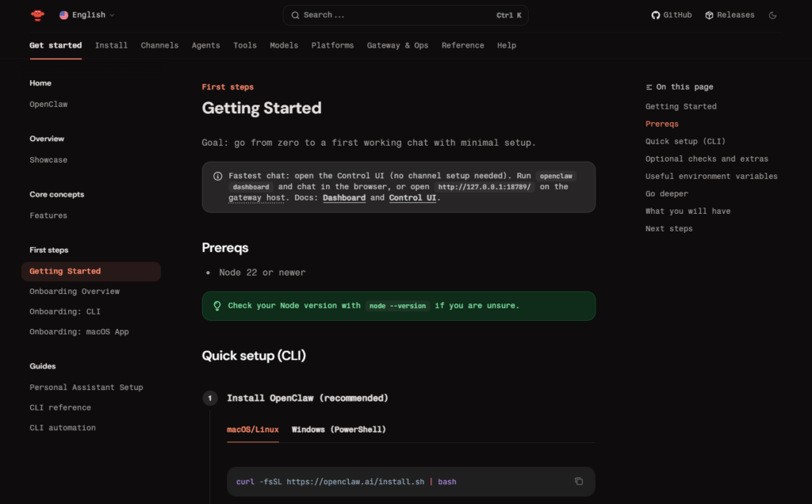Click the step 1 number badge
812x504 pixels.
(x=209, y=398)
